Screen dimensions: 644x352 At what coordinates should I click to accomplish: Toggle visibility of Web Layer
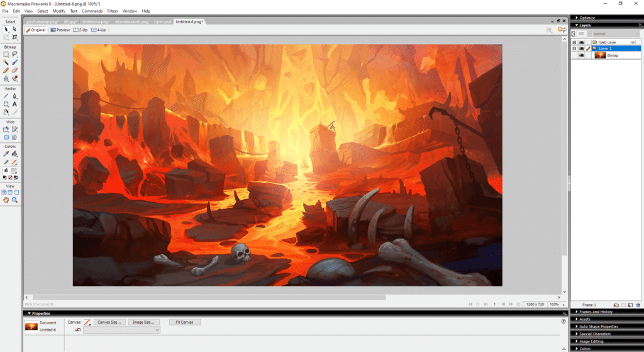[x=581, y=42]
